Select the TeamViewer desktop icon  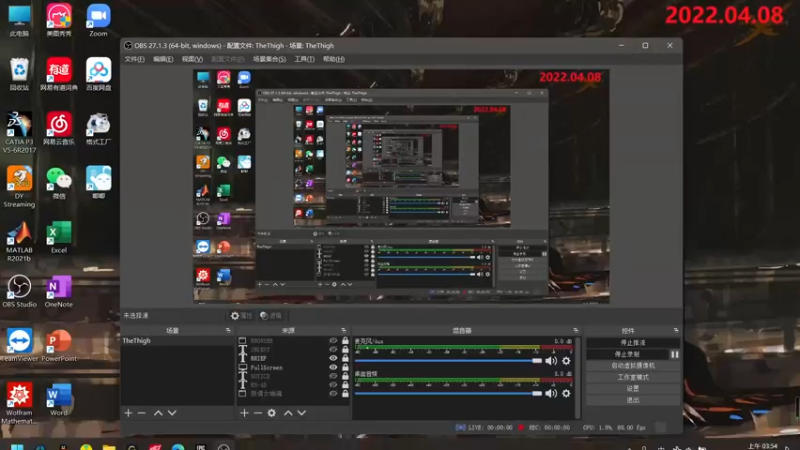pos(19,345)
